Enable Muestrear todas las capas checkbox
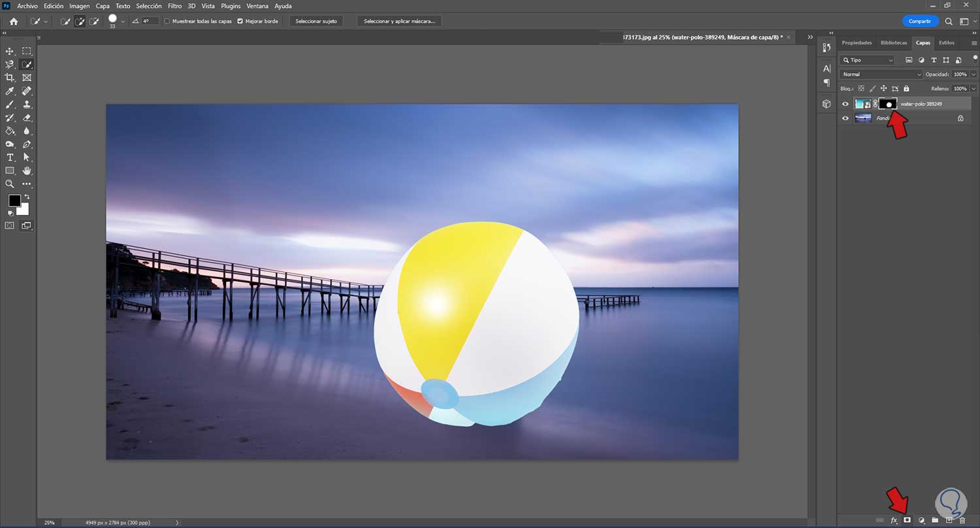The image size is (980, 528). point(167,21)
